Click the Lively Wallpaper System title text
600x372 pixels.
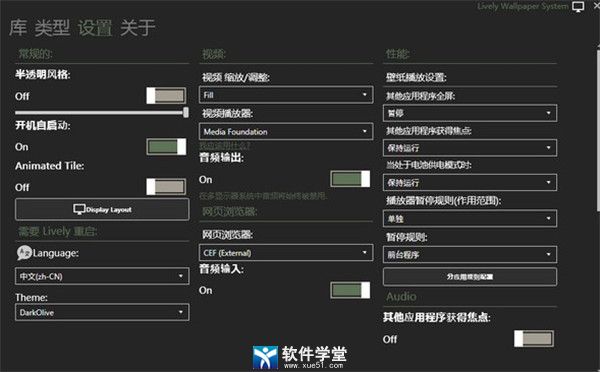(x=523, y=6)
